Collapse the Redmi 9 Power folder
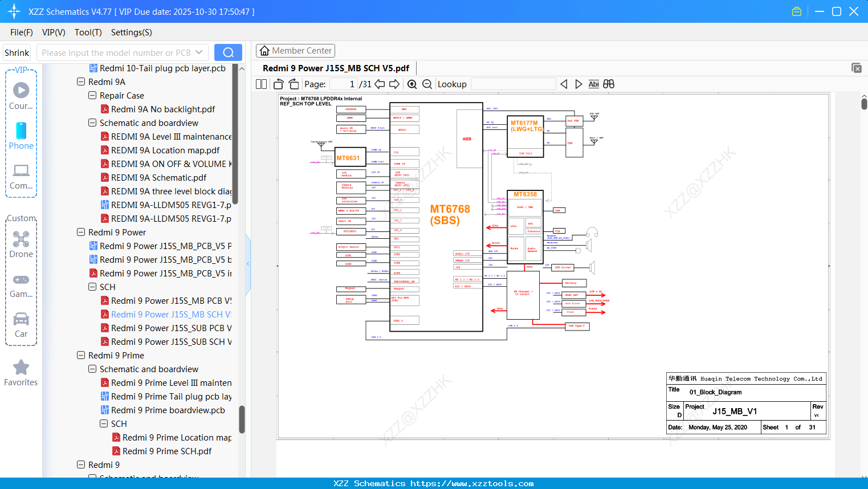 (x=81, y=233)
